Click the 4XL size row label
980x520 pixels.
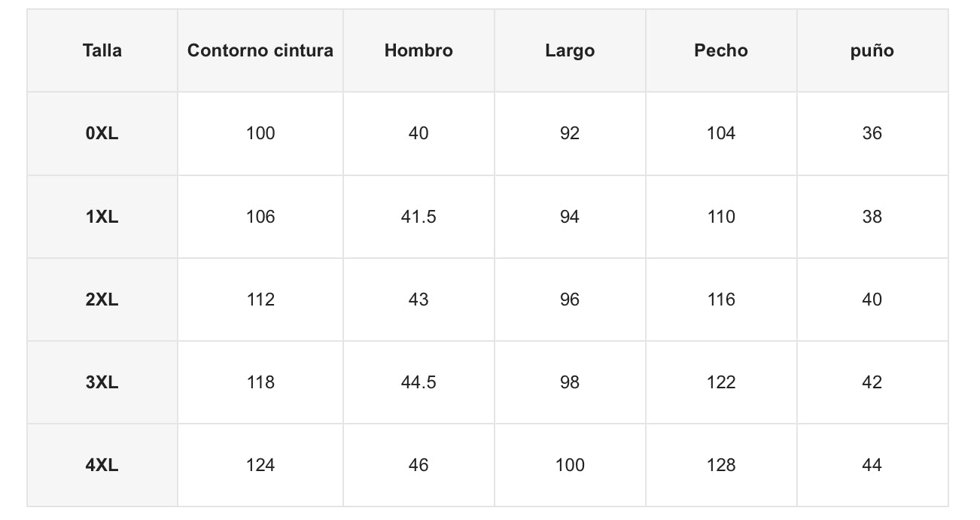[102, 465]
